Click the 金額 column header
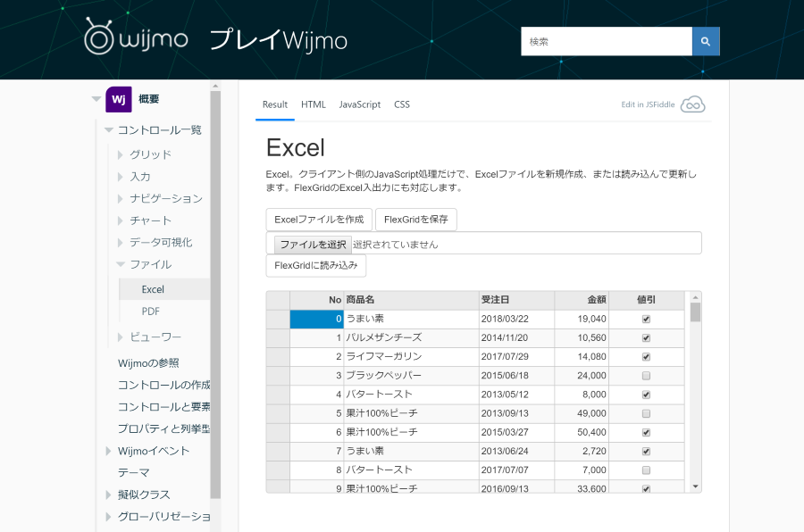Screen dimensions: 804x532 (x=582, y=300)
